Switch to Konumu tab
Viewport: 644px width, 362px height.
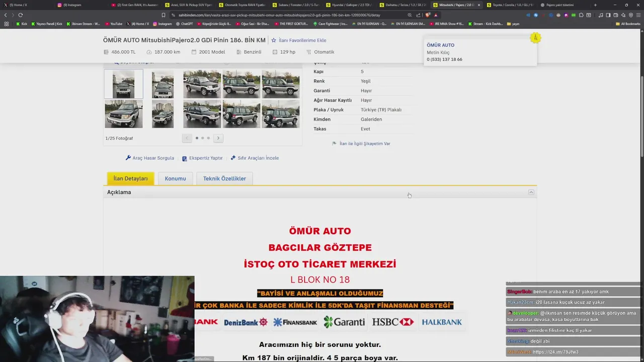pyautogui.click(x=175, y=178)
